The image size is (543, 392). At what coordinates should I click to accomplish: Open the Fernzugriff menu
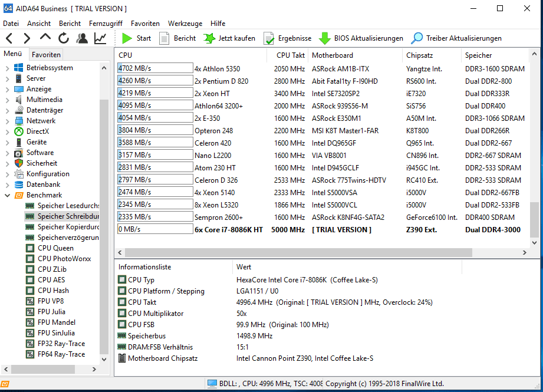pos(106,24)
